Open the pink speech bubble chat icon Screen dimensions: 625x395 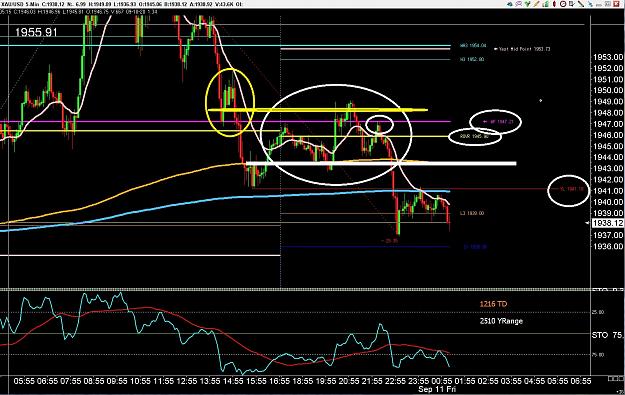coord(519,4)
